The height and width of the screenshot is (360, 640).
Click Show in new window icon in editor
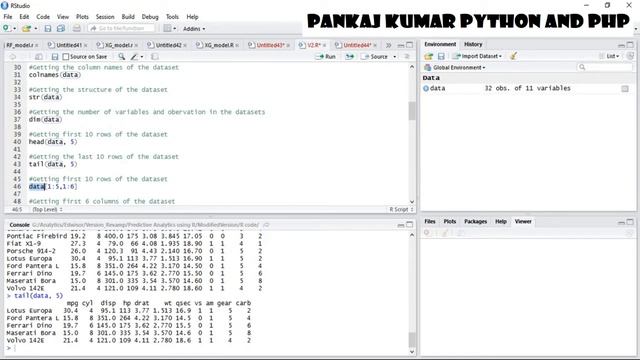click(39, 57)
